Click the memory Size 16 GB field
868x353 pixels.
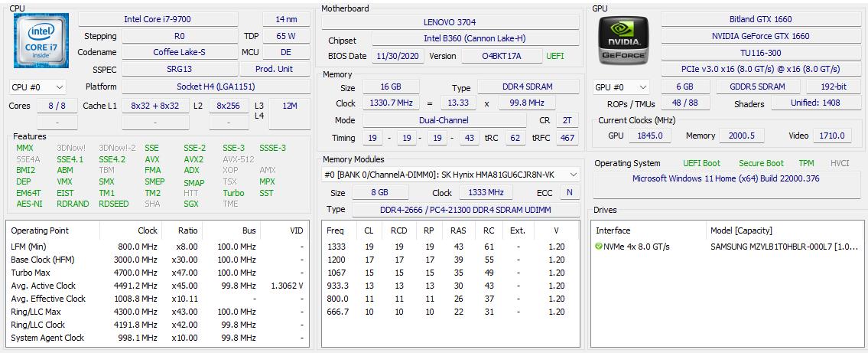coord(391,87)
